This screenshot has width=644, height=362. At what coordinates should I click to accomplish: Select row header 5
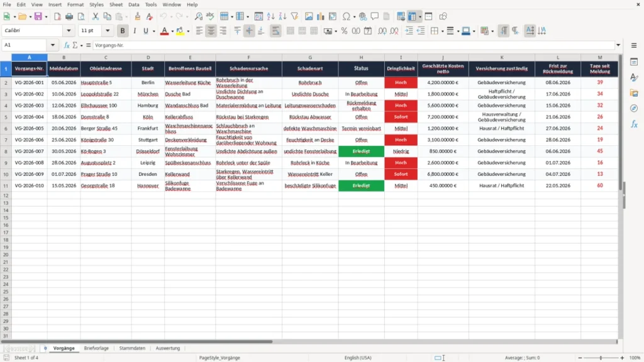point(6,117)
